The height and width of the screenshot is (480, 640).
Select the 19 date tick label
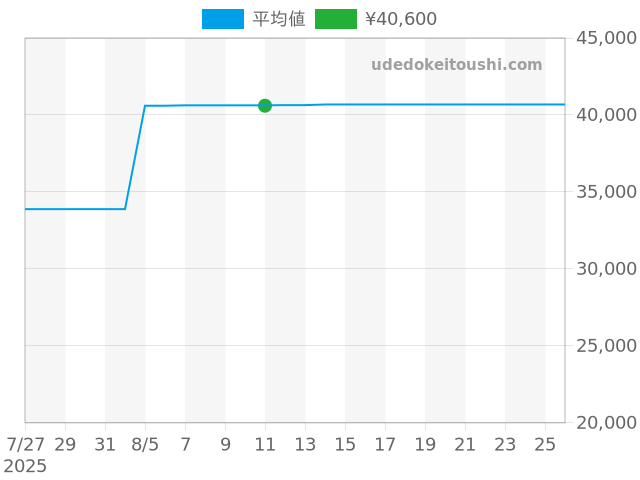425,443
